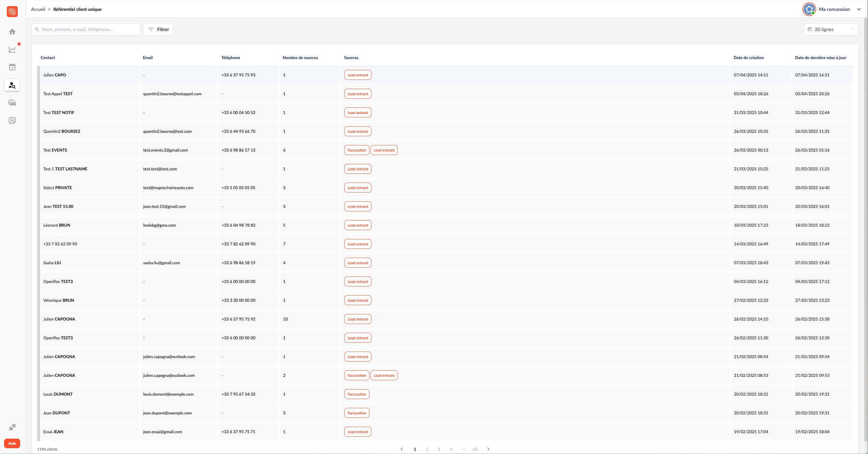Click Référentiel client unique breadcrumb
The height and width of the screenshot is (454, 868).
[x=77, y=9]
